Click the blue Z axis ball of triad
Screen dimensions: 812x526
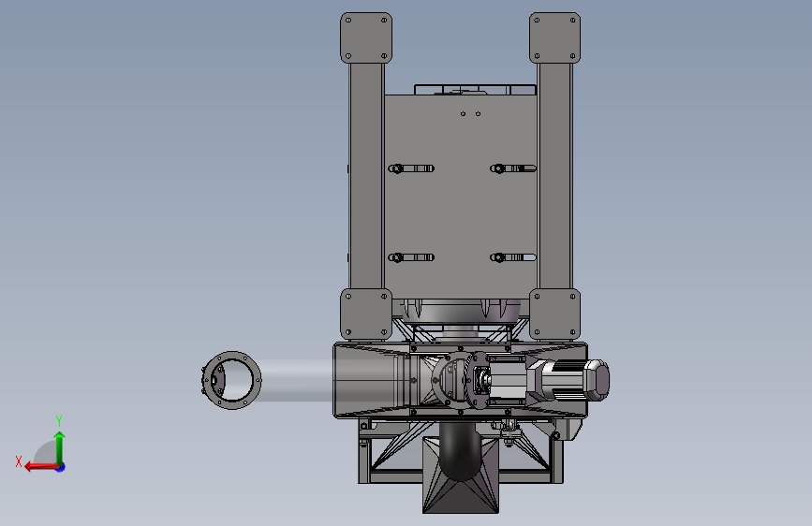(x=61, y=467)
